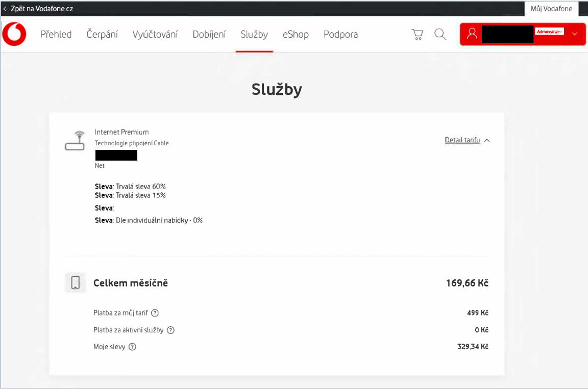Click the 169,66 Kč monthly total
The width and height of the screenshot is (588, 389).
(x=467, y=283)
